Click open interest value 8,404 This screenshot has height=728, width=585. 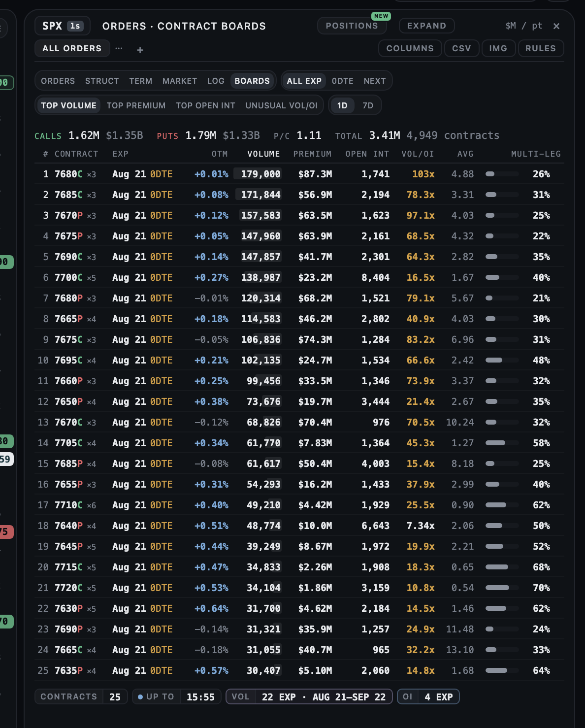(375, 278)
